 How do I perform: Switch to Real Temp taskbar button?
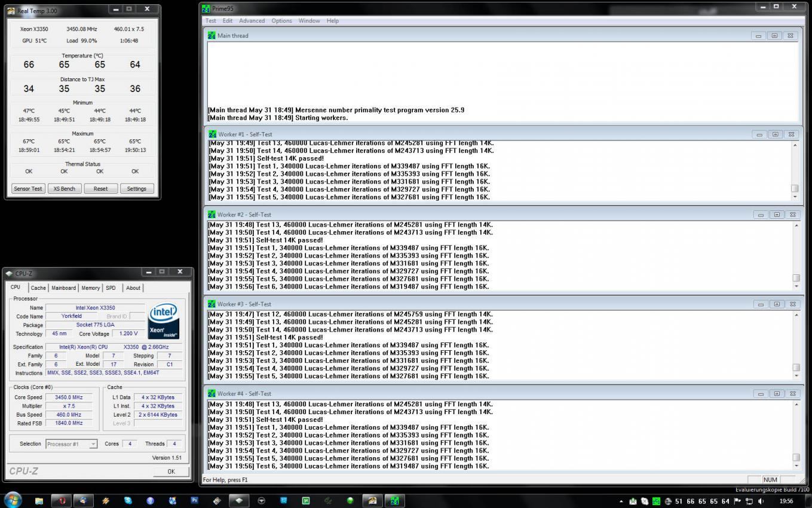[x=372, y=501]
